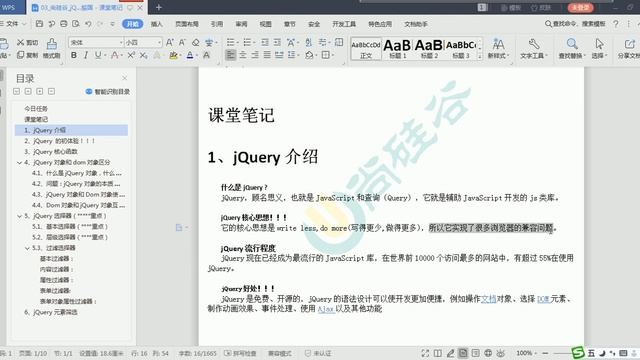Image resolution: width=640 pixels, height=360 pixels.
Task: Apply the 标题 1 heading style
Action: 397,49
